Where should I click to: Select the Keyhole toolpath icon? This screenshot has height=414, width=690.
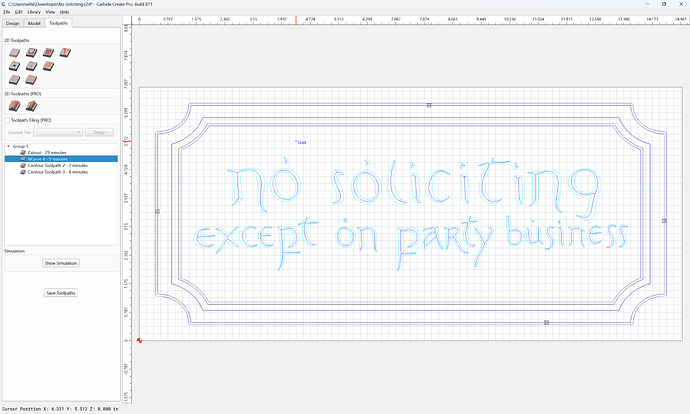click(x=31, y=66)
